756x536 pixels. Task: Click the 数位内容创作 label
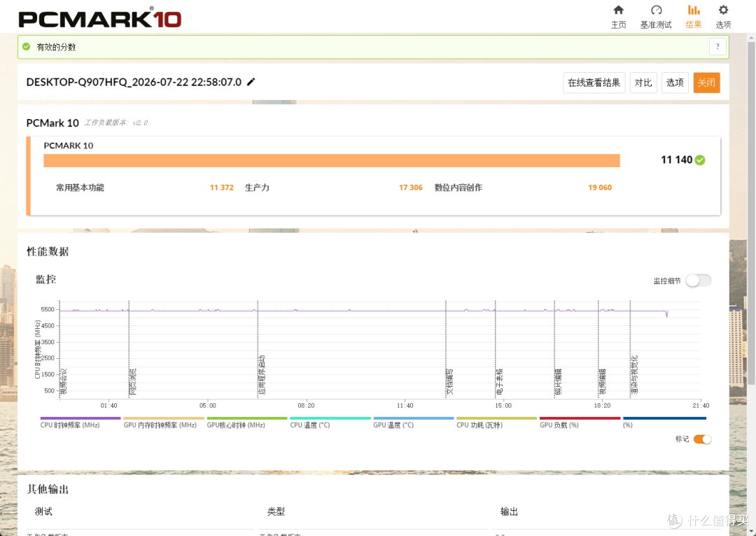pyautogui.click(x=458, y=188)
